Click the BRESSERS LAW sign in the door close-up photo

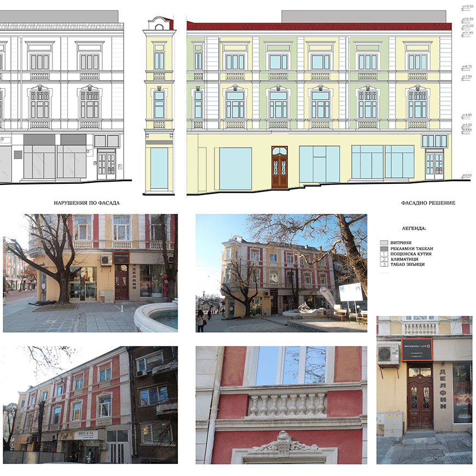coord(416,349)
